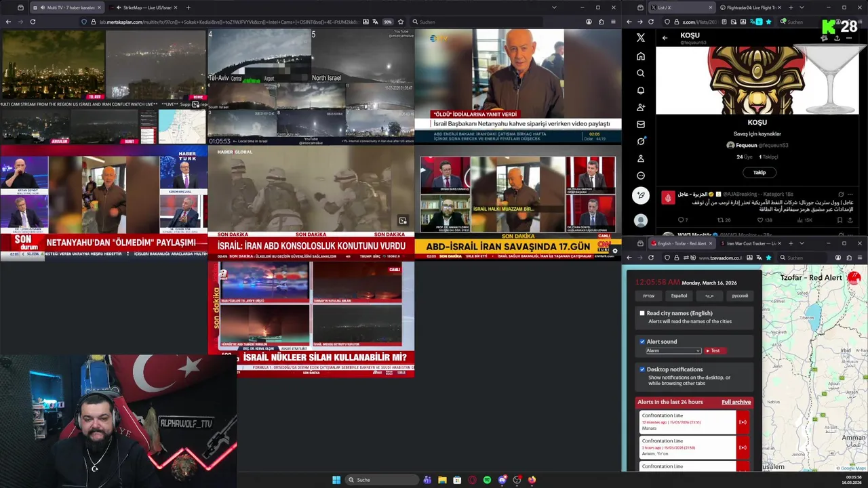The image size is (868, 488).
Task: Reload the Multi TV browser page
Action: 33,22
